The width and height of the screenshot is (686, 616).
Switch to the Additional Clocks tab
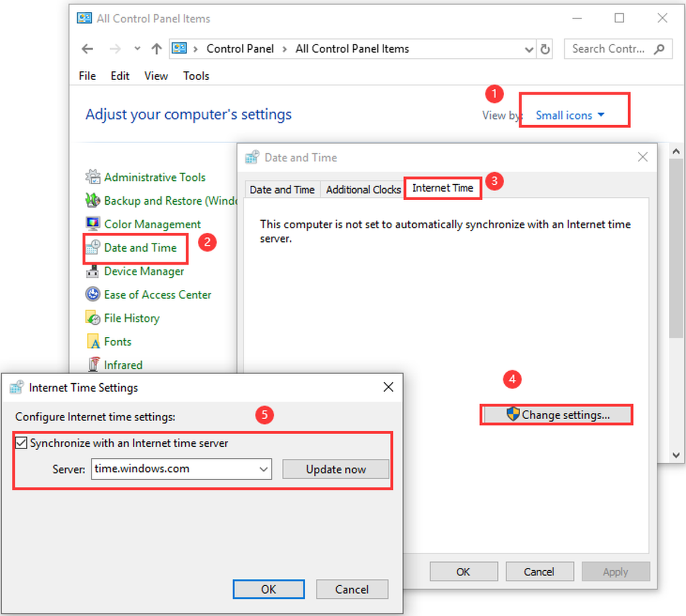(x=364, y=189)
